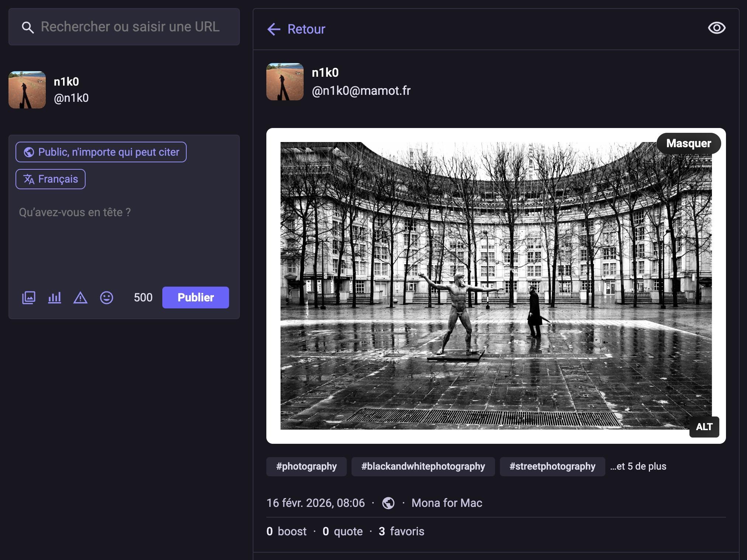Open the emoji picker smiley icon
The width and height of the screenshot is (747, 560).
107,298
